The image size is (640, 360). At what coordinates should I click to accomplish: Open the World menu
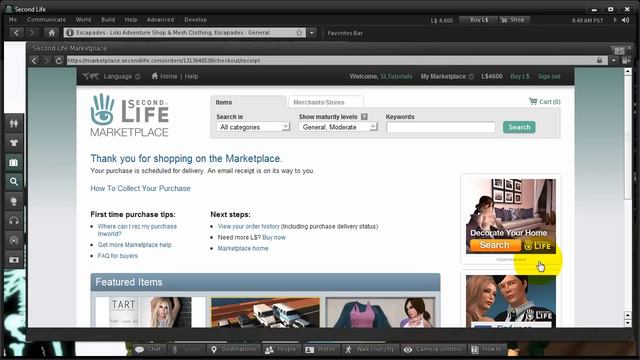pyautogui.click(x=83, y=20)
